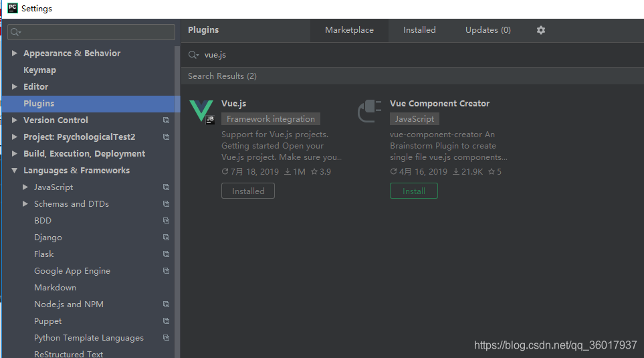This screenshot has height=358, width=644.
Task: Click Vue.js update date 7月 18, 2019
Action: (251, 172)
